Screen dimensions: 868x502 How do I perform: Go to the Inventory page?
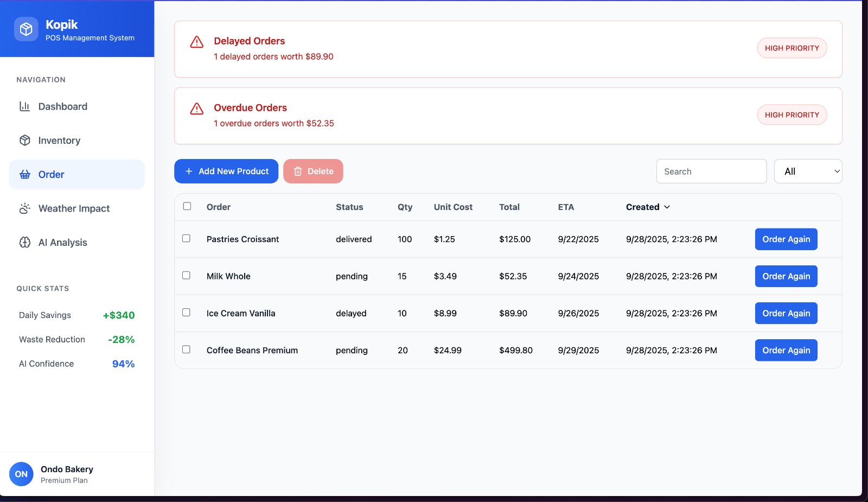pos(77,141)
